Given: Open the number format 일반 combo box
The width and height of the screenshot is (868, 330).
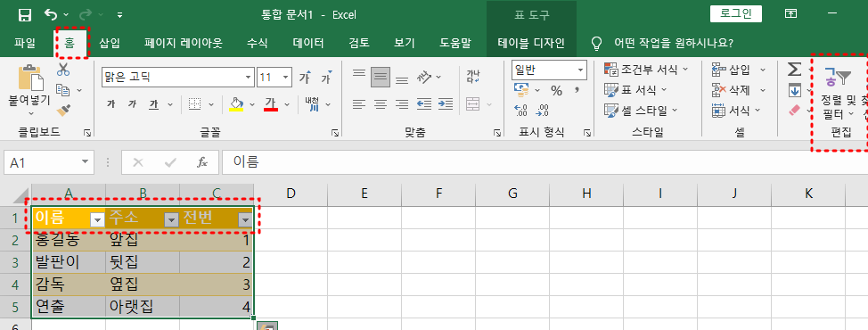Looking at the screenshot, I should [x=549, y=70].
